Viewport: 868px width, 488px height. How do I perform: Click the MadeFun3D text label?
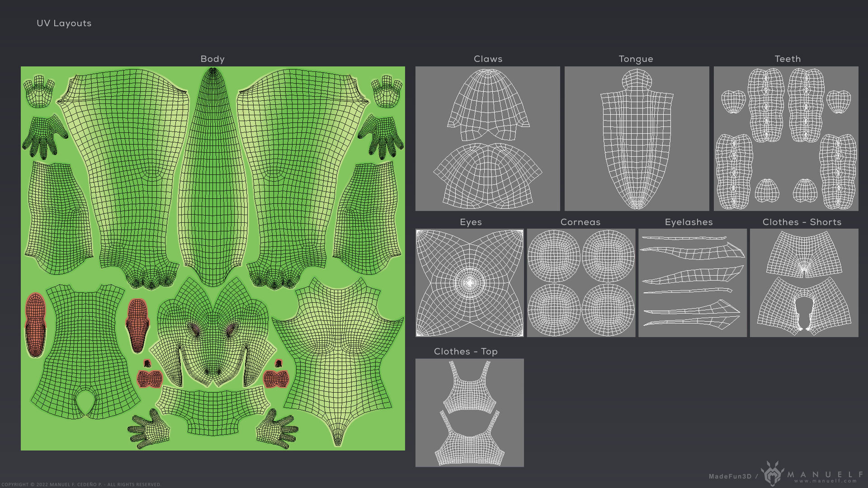[x=730, y=476]
